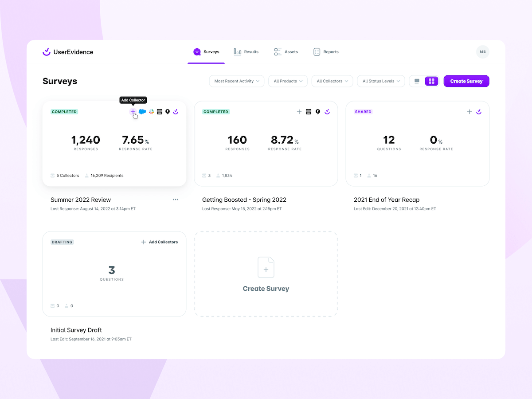The image size is (532, 399).
Task: Click the 16,209 Recipients count
Action: point(104,176)
